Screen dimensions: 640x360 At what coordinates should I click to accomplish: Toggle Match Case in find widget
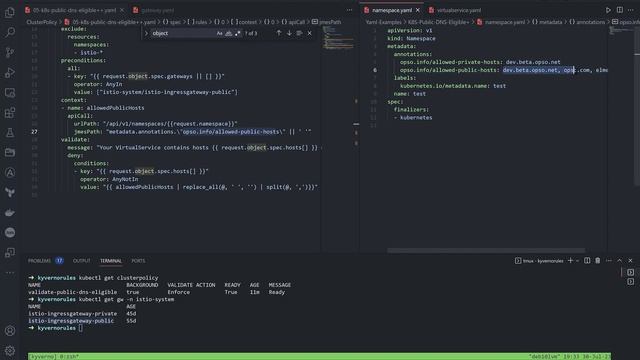(220, 33)
